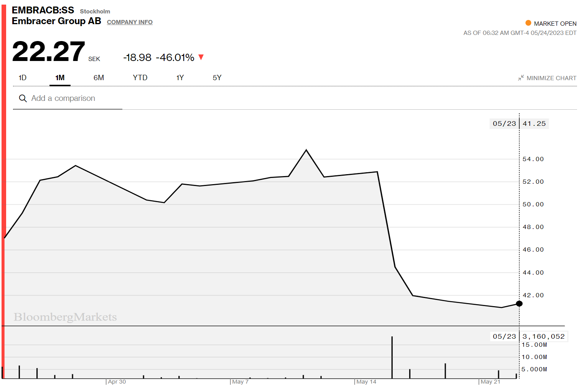
Task: Click the AS OF 06:32 AM timestamp
Action: pos(520,33)
